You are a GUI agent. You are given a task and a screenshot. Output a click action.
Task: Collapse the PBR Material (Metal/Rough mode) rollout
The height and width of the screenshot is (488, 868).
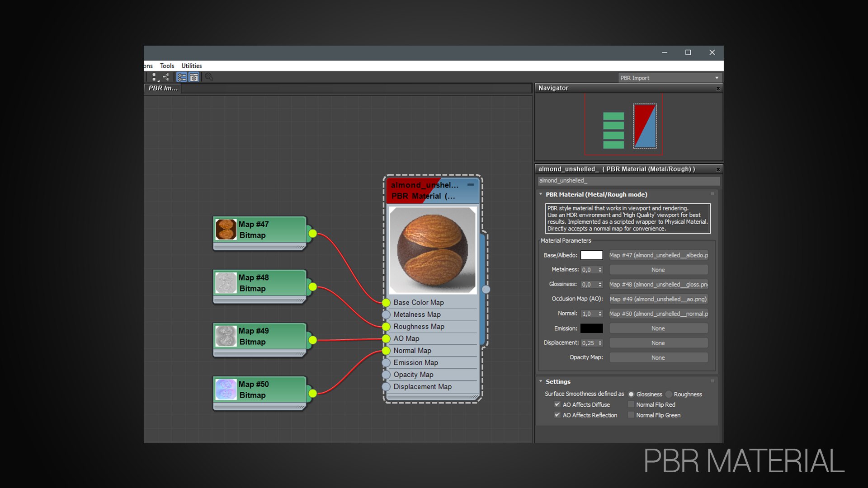point(541,194)
